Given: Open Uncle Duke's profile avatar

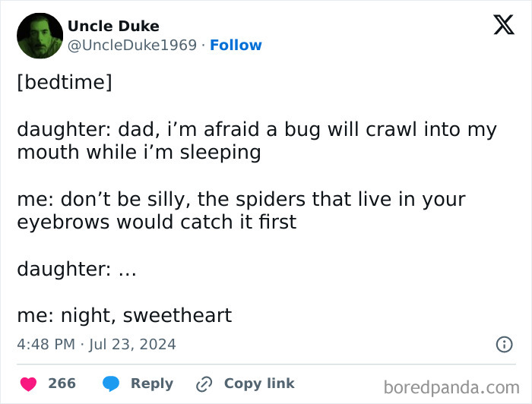Looking at the screenshot, I should 40,36.
